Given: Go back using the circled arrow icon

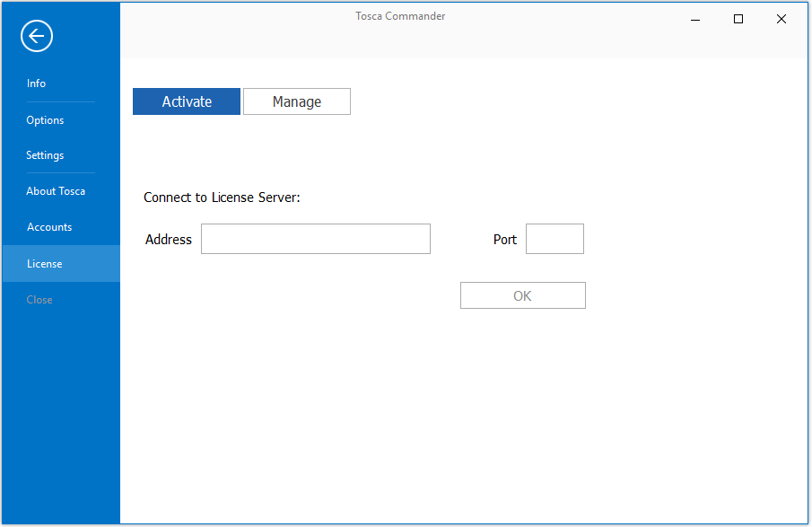Looking at the screenshot, I should coord(36,36).
